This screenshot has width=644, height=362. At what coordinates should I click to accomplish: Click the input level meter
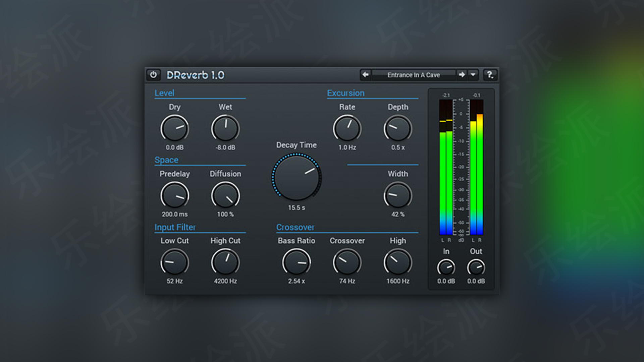(x=446, y=167)
